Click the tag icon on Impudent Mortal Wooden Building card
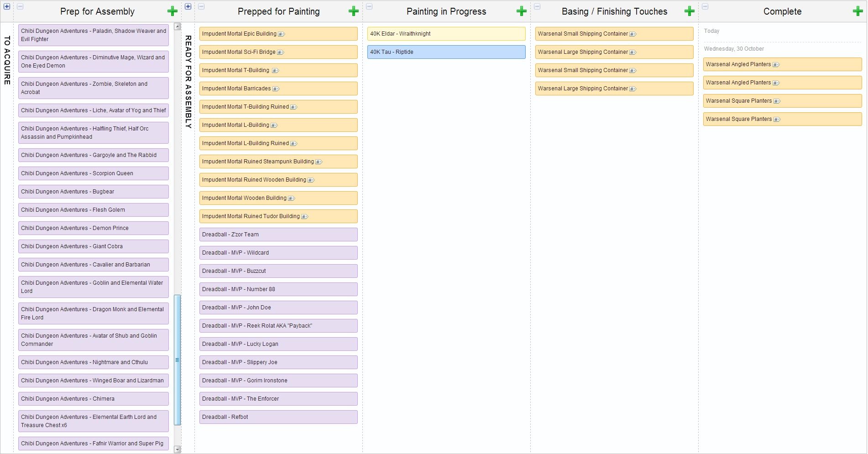This screenshot has height=454, width=868. [x=292, y=198]
